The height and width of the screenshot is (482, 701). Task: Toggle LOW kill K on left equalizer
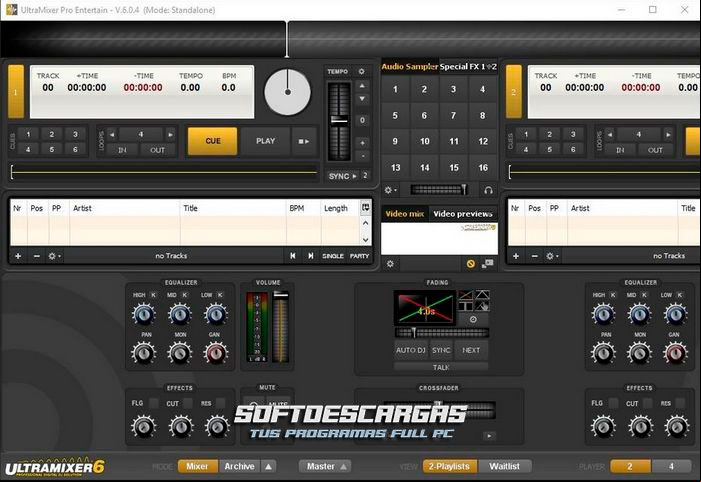click(x=220, y=295)
